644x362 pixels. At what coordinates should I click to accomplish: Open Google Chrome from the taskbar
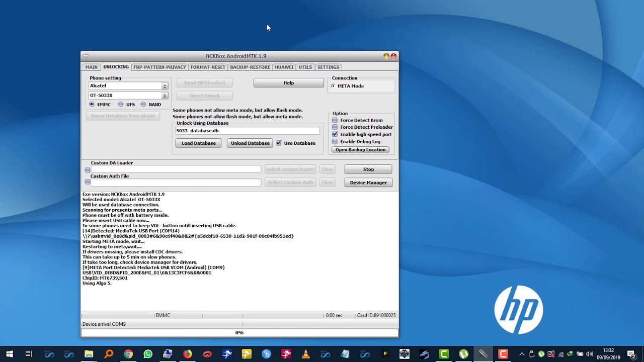pos(128,354)
